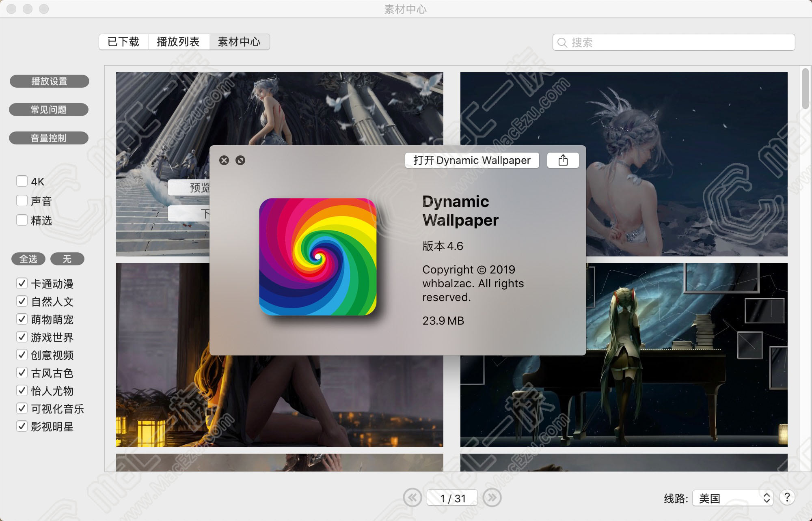Uncheck the 古风古色 category

click(x=22, y=372)
